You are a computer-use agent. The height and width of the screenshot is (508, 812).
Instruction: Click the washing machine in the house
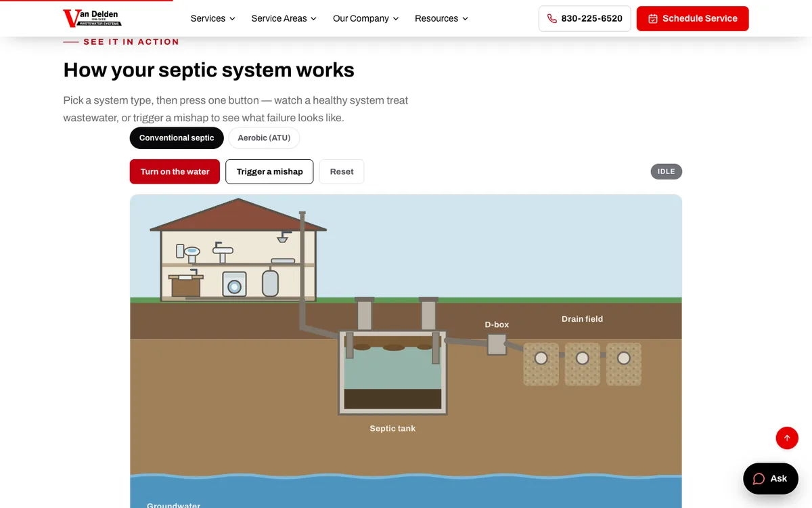click(234, 284)
